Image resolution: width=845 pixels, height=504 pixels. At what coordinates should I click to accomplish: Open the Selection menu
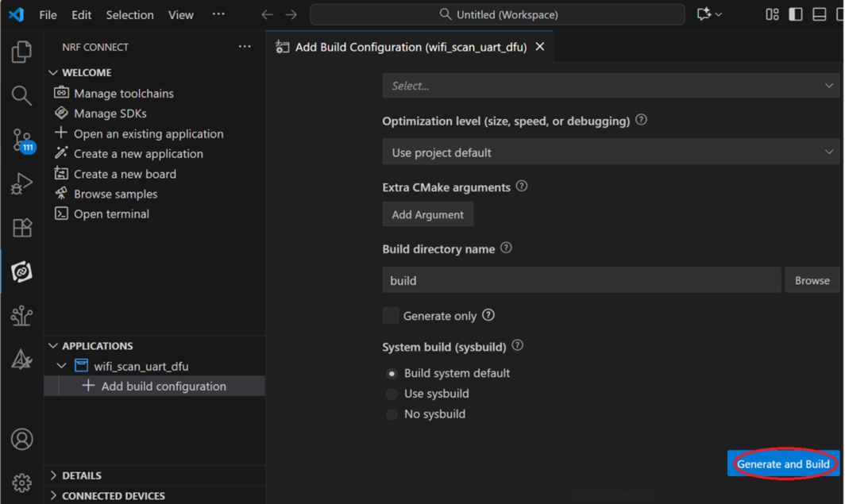(x=129, y=14)
